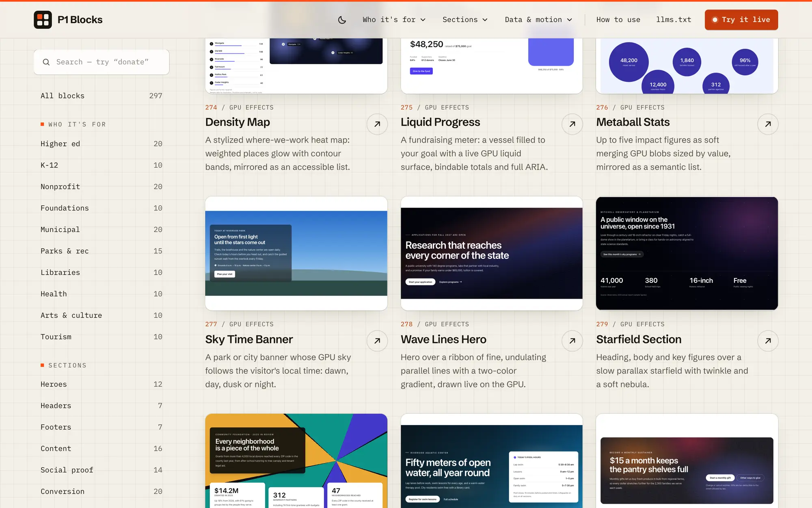Image resolution: width=812 pixels, height=508 pixels.
Task: Filter by K-12
Action: tap(101, 165)
